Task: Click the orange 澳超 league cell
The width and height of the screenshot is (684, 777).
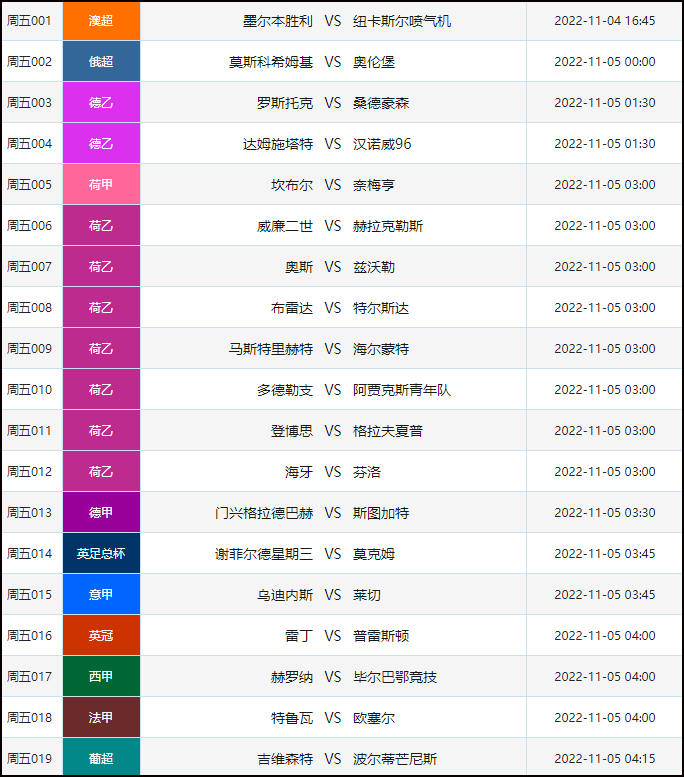Action: coord(101,21)
